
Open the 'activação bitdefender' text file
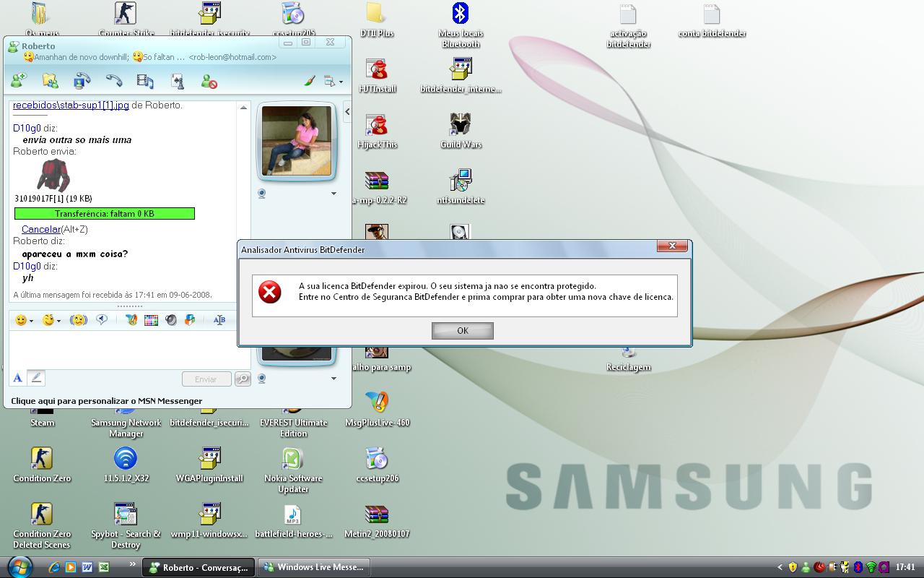click(629, 25)
